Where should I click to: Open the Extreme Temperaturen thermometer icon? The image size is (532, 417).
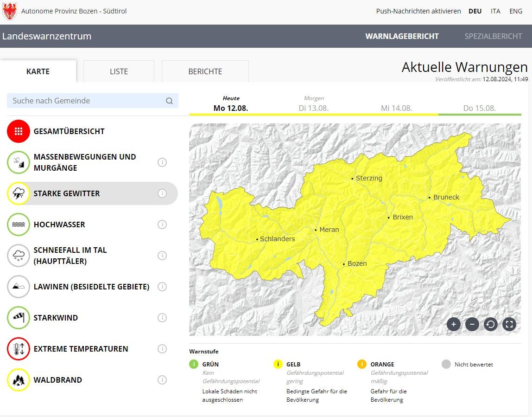(x=19, y=349)
